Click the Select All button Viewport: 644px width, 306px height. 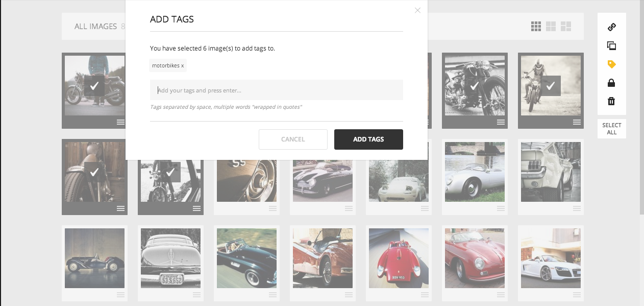click(x=611, y=129)
